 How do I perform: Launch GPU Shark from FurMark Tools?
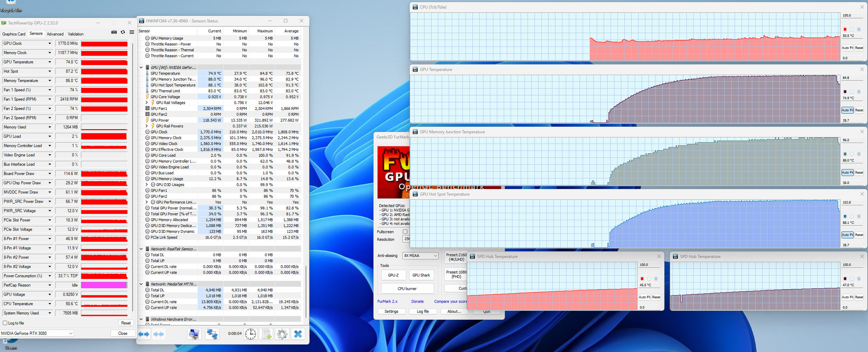(421, 275)
